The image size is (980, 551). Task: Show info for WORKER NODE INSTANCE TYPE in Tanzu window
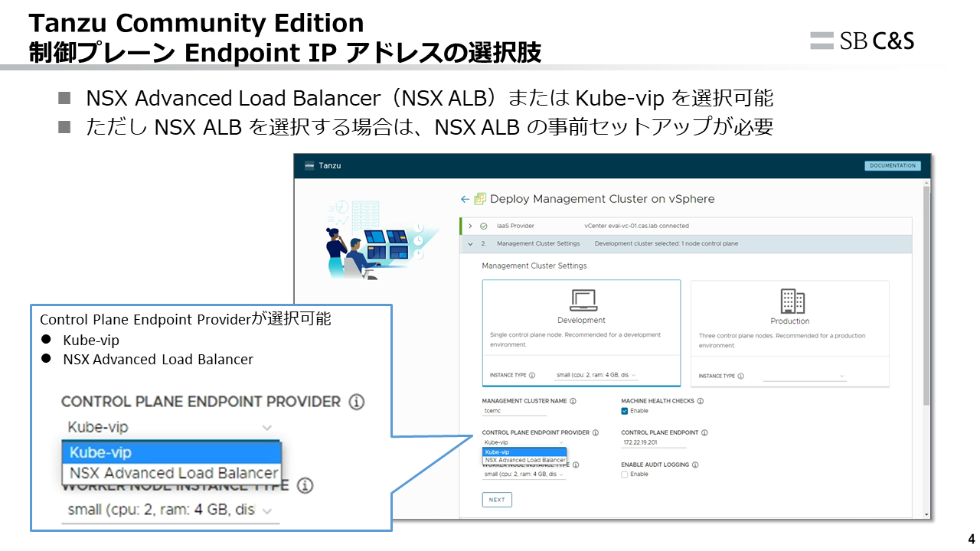coord(576,465)
